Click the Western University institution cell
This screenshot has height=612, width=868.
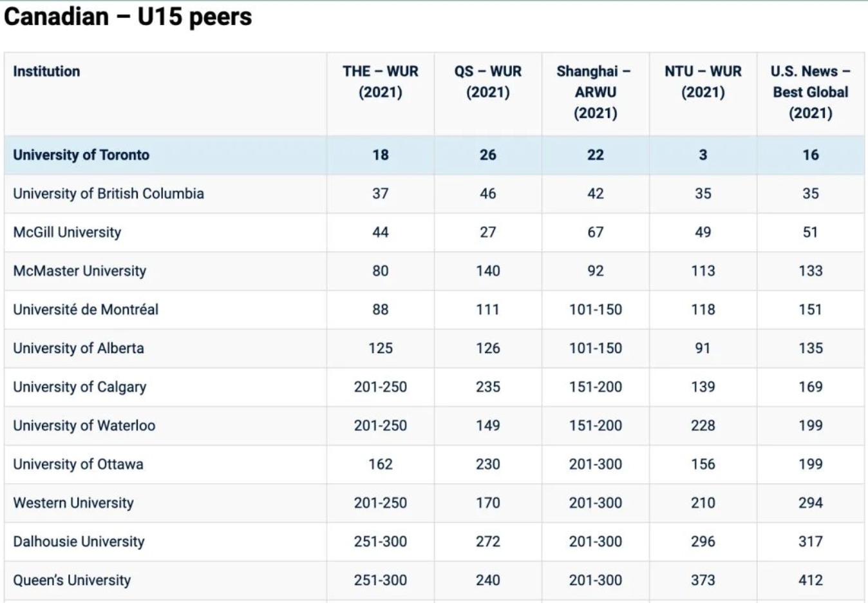pos(73,503)
